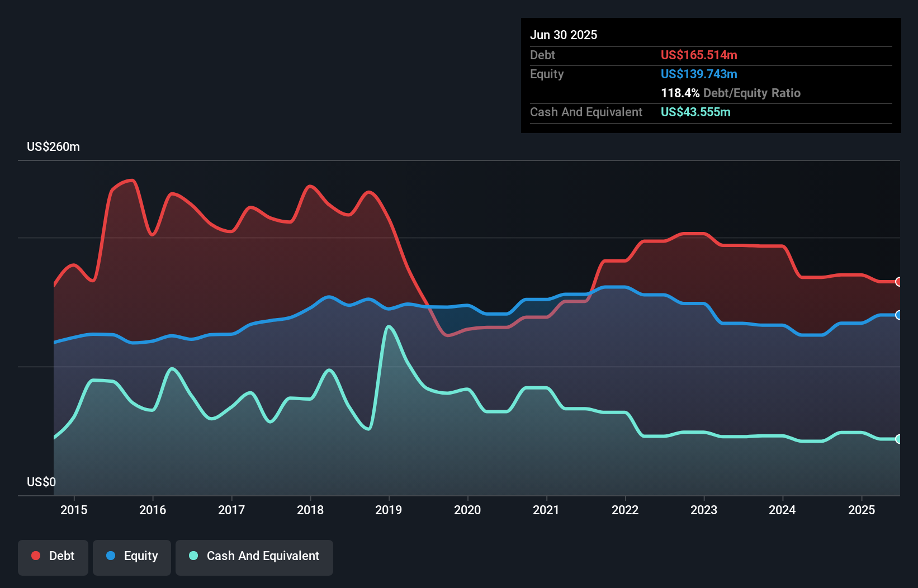Select the 2025 year label
Viewport: 918px width, 588px height.
pyautogui.click(x=862, y=510)
